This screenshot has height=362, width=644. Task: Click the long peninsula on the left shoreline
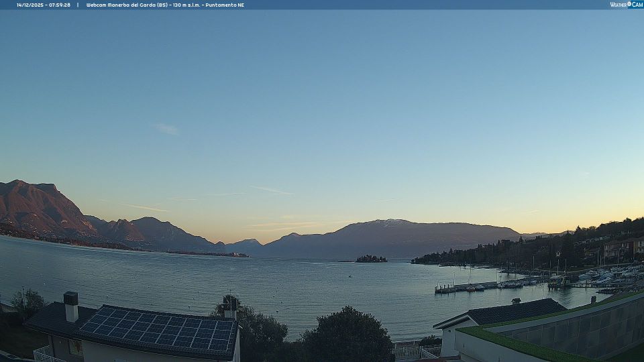pos(208,253)
